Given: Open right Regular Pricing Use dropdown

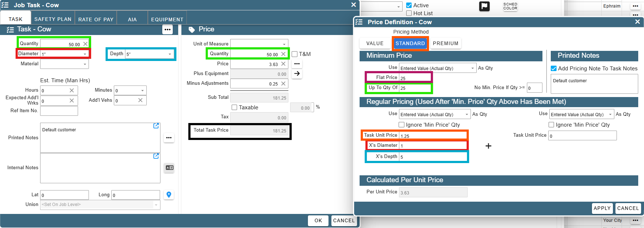Looking at the screenshot, I should coord(610,114).
